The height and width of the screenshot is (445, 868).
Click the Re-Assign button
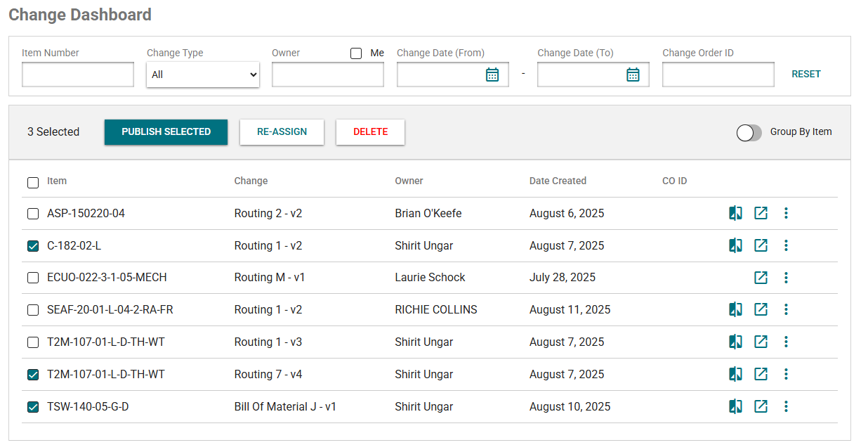(x=282, y=132)
